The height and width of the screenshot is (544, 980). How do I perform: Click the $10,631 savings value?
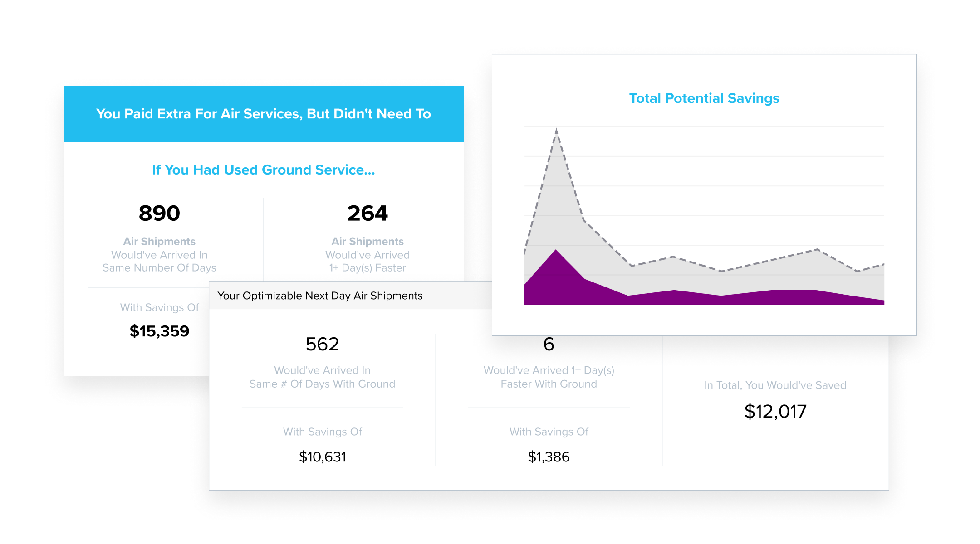click(323, 457)
